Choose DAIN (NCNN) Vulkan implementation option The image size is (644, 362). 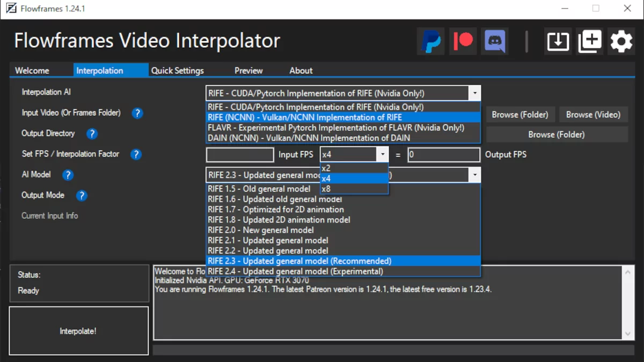pos(343,138)
